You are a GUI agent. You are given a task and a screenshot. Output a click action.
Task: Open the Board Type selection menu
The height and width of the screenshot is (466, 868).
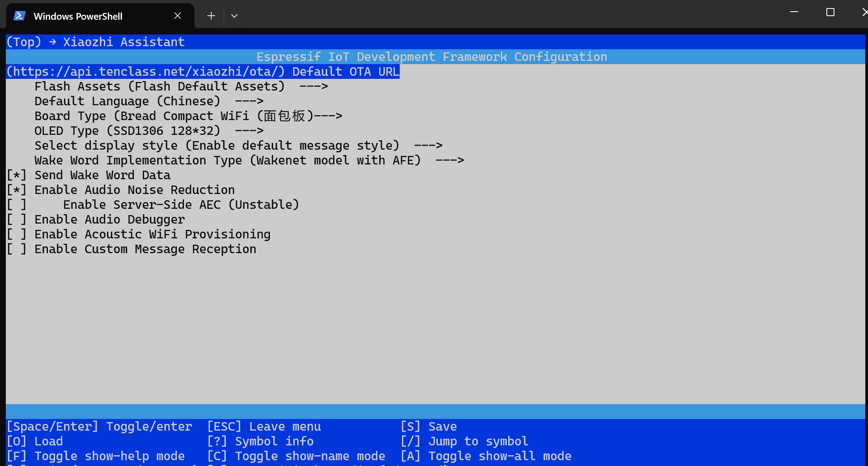pos(188,116)
